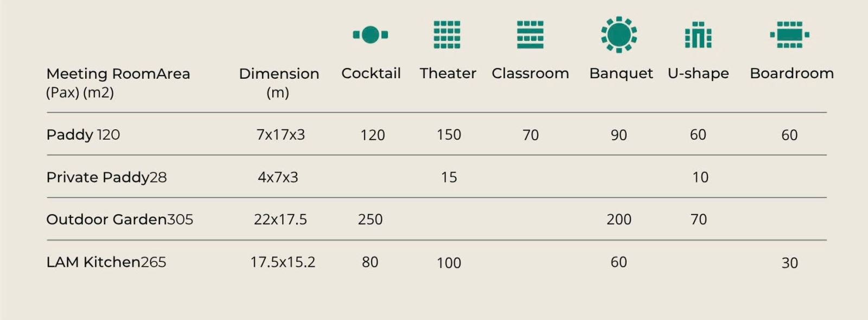Click the U-shape seating icon

(x=698, y=35)
